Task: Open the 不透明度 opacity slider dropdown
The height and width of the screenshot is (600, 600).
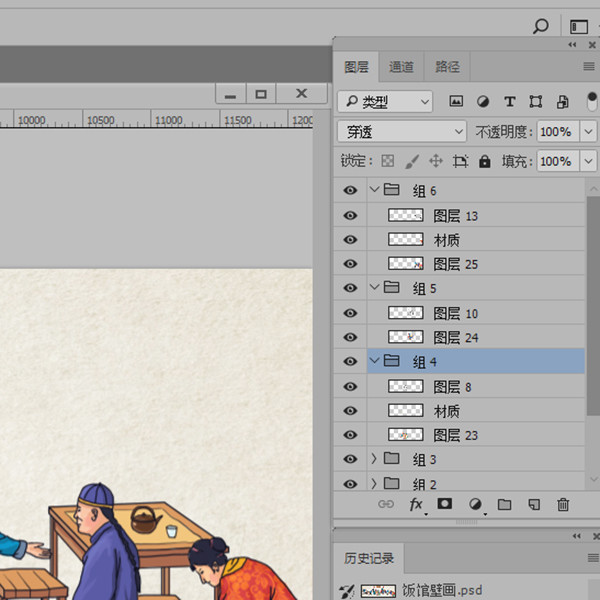Action: [x=589, y=132]
